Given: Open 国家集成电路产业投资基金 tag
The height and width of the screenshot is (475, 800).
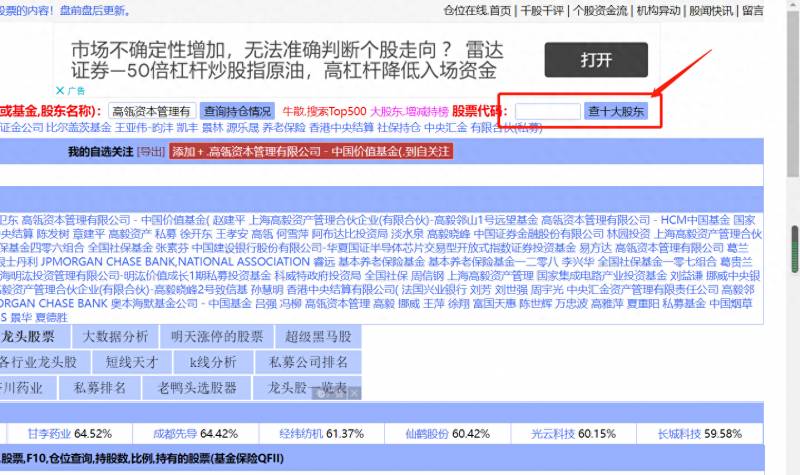Looking at the screenshot, I should pos(602,276).
